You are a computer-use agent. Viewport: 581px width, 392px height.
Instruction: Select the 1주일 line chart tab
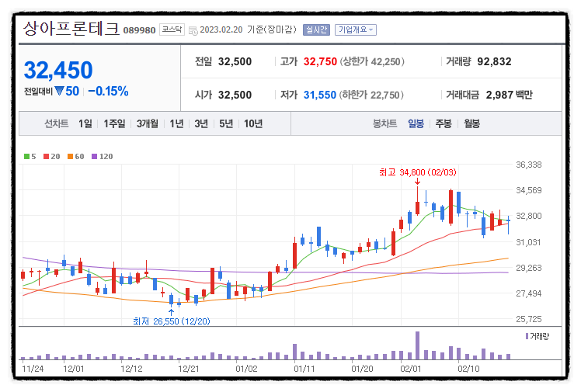pyautogui.click(x=114, y=123)
